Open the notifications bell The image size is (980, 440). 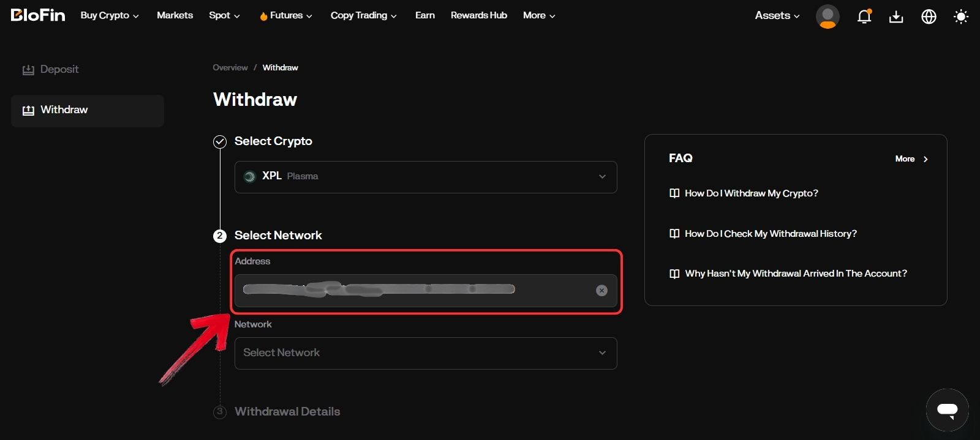864,17
